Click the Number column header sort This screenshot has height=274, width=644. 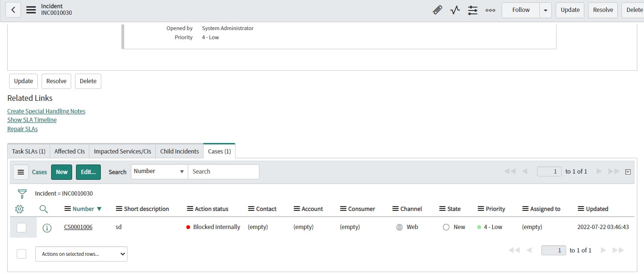83,209
